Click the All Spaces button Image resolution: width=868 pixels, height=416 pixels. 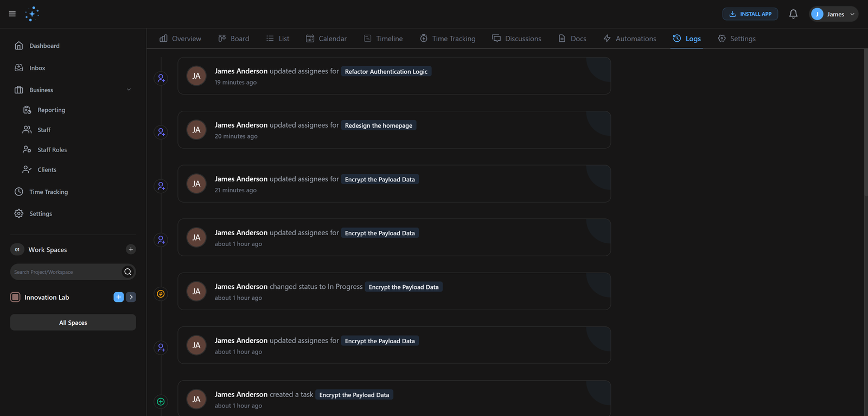pos(73,323)
